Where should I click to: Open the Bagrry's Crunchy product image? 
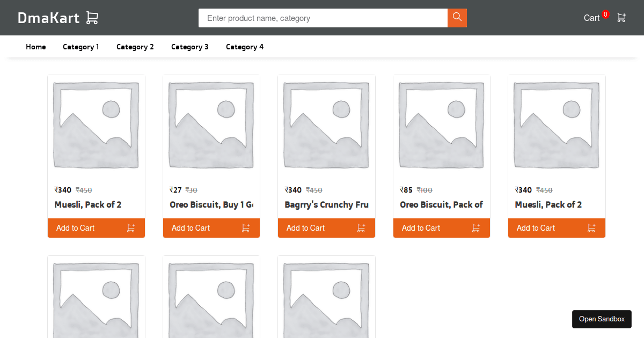326,125
